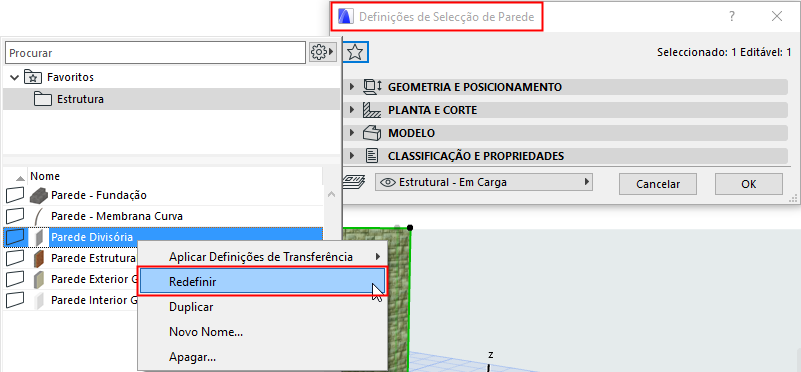
Task: Click the Parede Exterior preview thumbnail
Action: (39, 280)
